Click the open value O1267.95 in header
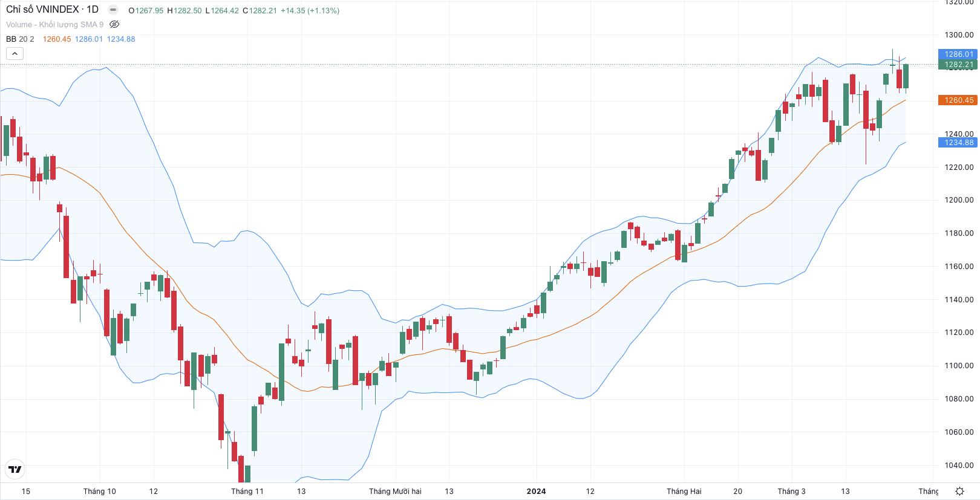This screenshot has width=980, height=500. [146, 11]
